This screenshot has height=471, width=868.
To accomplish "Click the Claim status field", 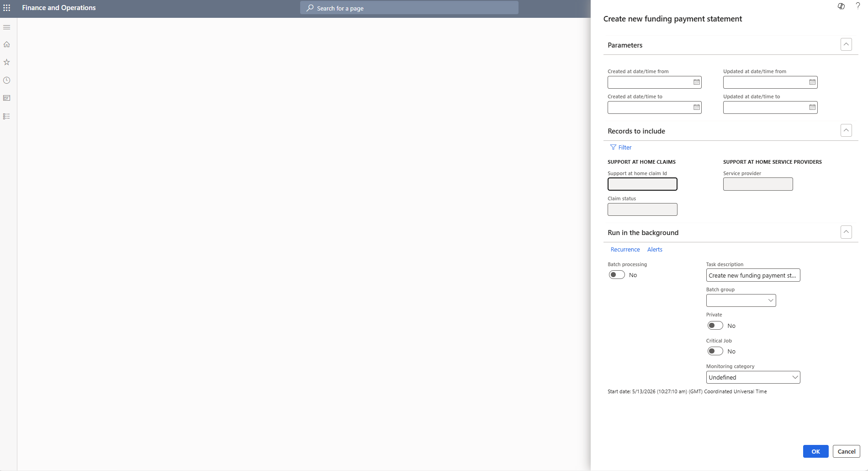I will coord(642,209).
